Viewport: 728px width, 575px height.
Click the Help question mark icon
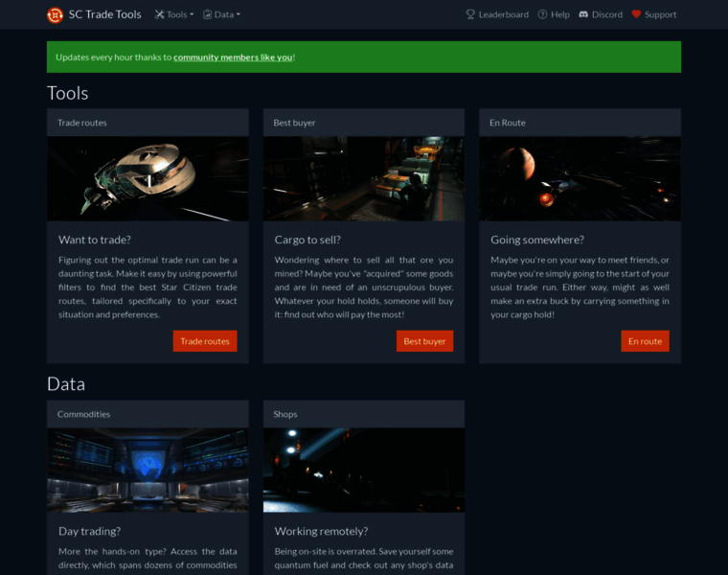point(542,14)
